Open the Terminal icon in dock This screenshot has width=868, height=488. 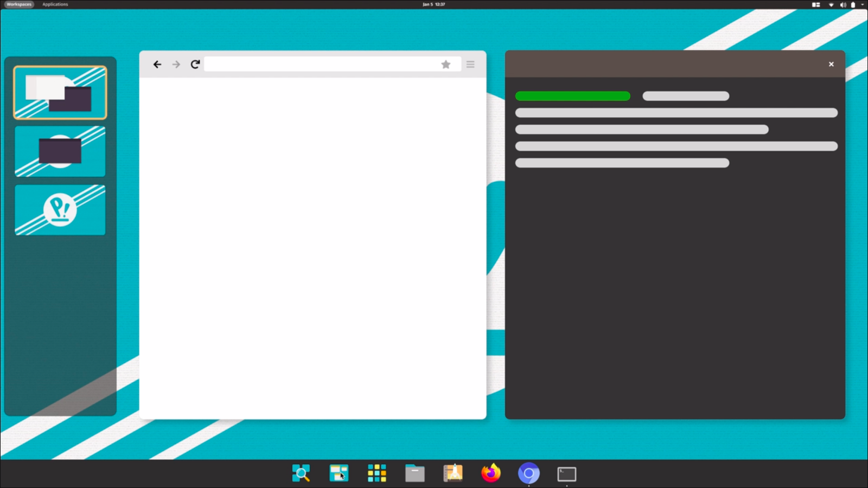coord(567,474)
